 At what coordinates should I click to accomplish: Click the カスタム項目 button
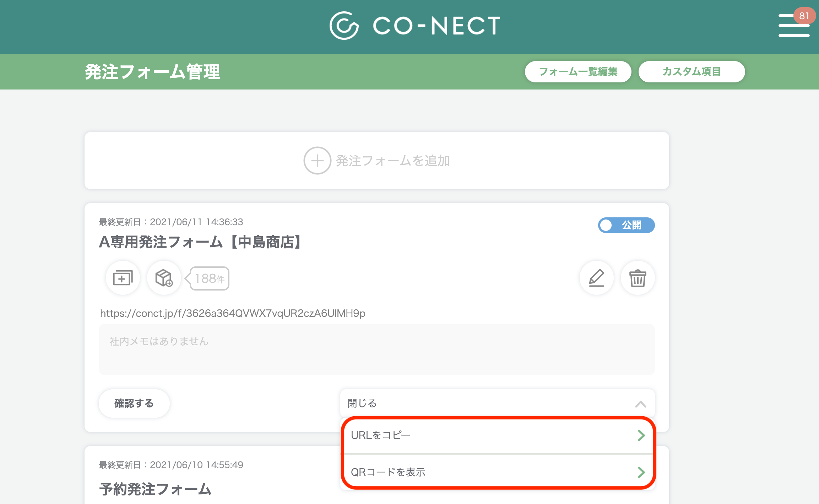click(691, 72)
